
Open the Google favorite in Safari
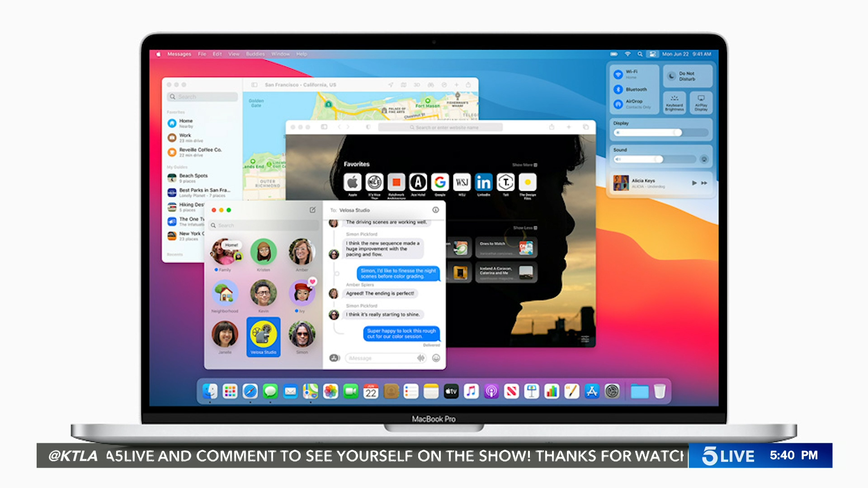tap(440, 183)
